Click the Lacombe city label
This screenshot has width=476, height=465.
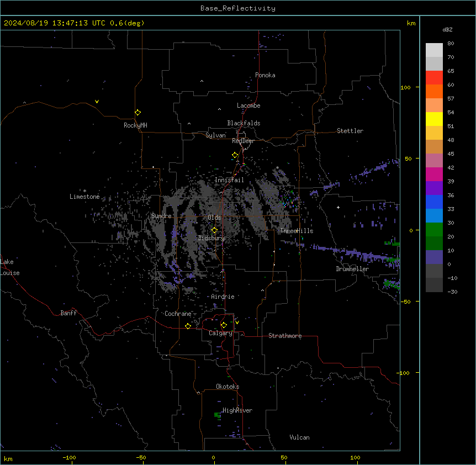[248, 105]
